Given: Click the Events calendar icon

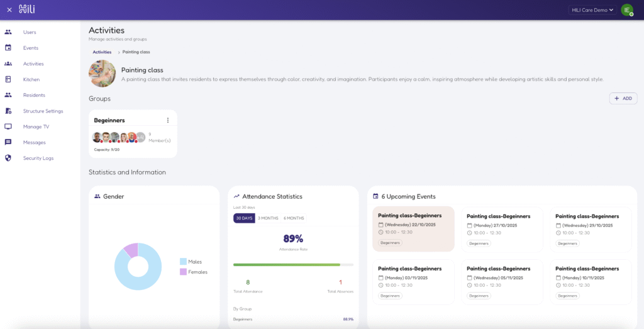Looking at the screenshot, I should click(x=8, y=48).
